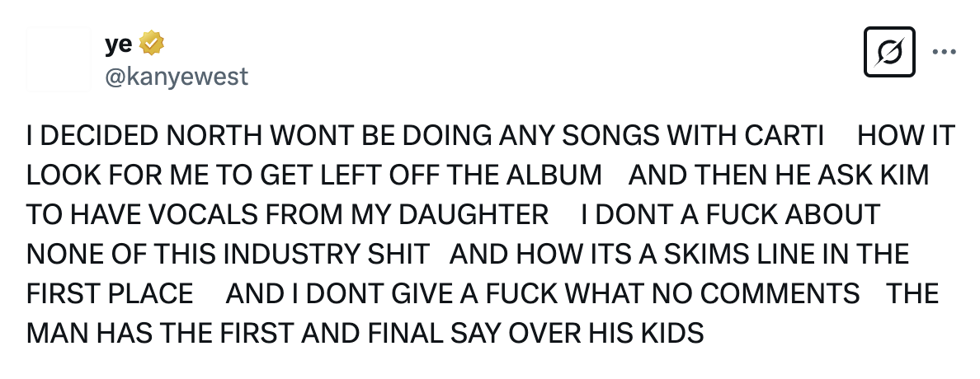The width and height of the screenshot is (980, 379).
Task: Click the final line beginning "MAN HAS"
Action: tap(365, 333)
